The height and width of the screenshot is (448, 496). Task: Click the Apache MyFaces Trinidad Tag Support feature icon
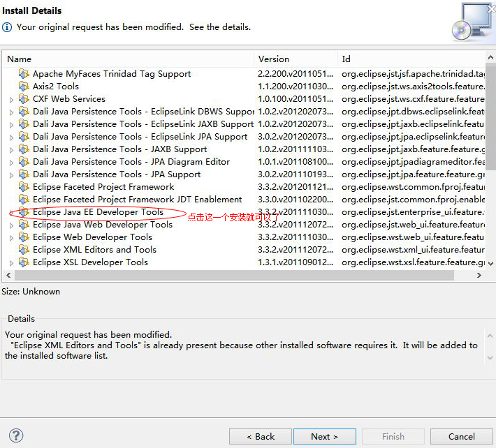tap(24, 73)
